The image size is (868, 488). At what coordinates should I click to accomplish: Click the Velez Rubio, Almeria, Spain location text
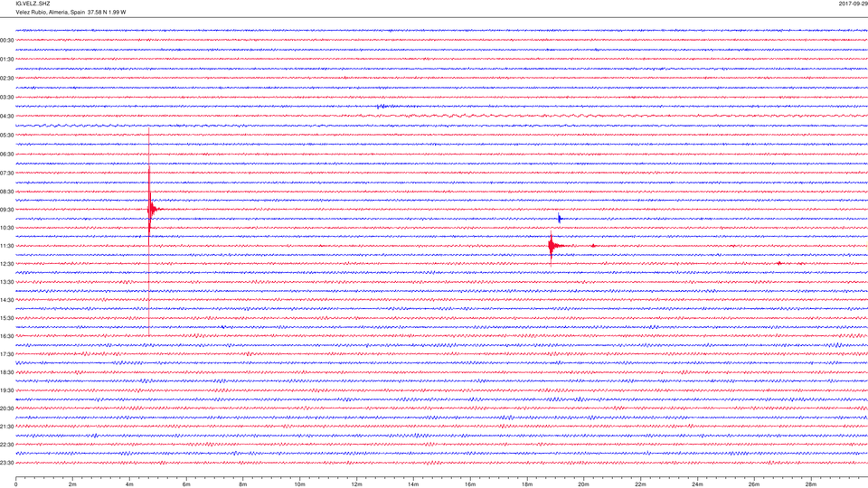(50, 12)
